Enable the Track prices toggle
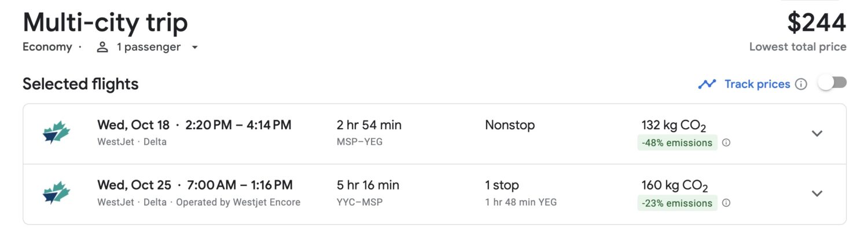The width and height of the screenshot is (868, 241). coord(832,83)
